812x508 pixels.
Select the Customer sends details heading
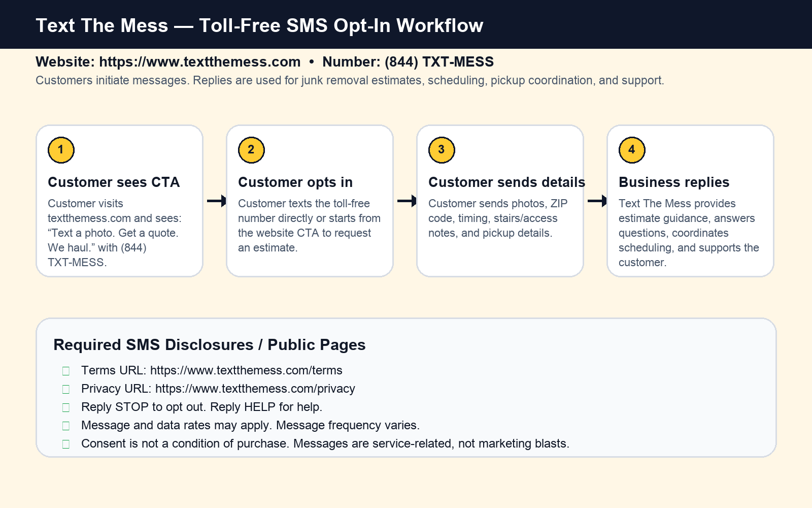pos(506,182)
